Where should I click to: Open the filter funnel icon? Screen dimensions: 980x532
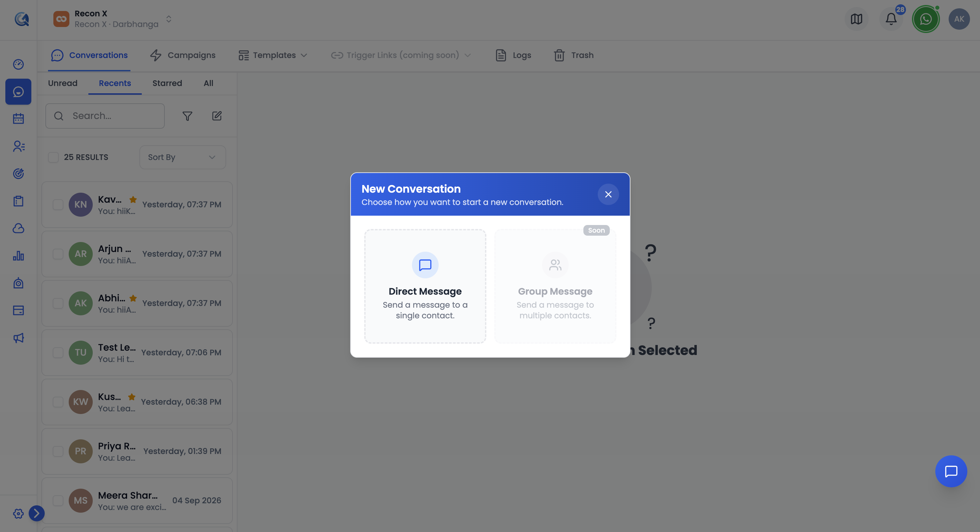pyautogui.click(x=187, y=116)
